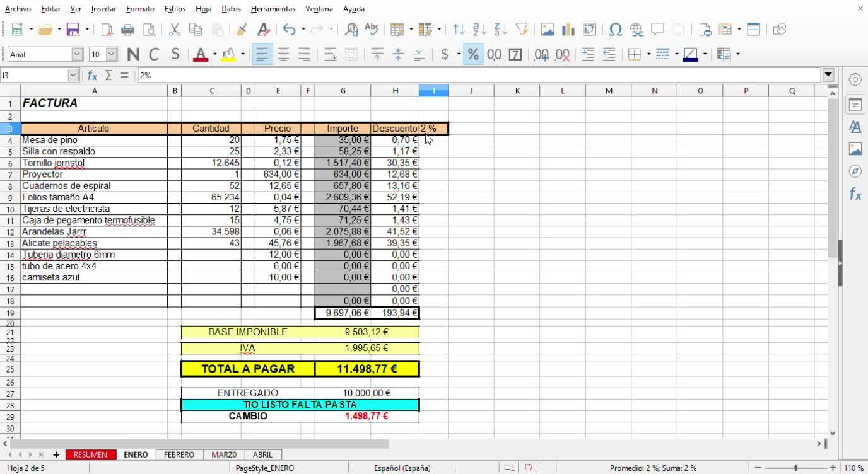The width and height of the screenshot is (868, 474).
Task: Open the sidebar settings gear
Action: coord(855,79)
